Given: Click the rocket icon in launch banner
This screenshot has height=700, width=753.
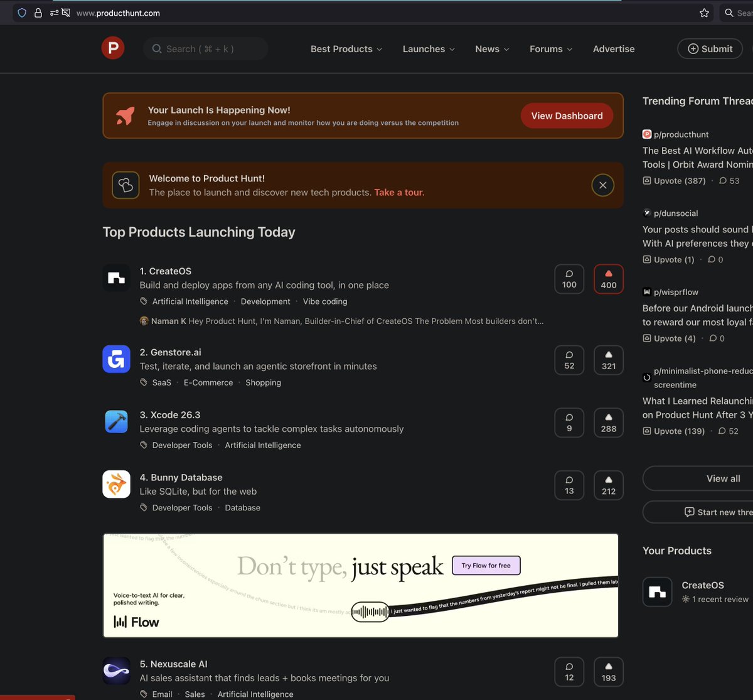Looking at the screenshot, I should pyautogui.click(x=125, y=116).
